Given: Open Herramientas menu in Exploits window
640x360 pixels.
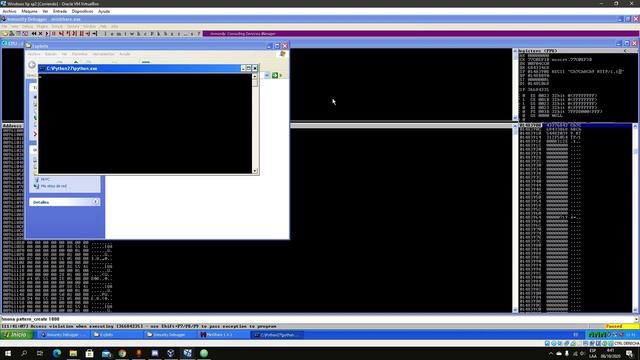Looking at the screenshot, I should click(x=103, y=54).
